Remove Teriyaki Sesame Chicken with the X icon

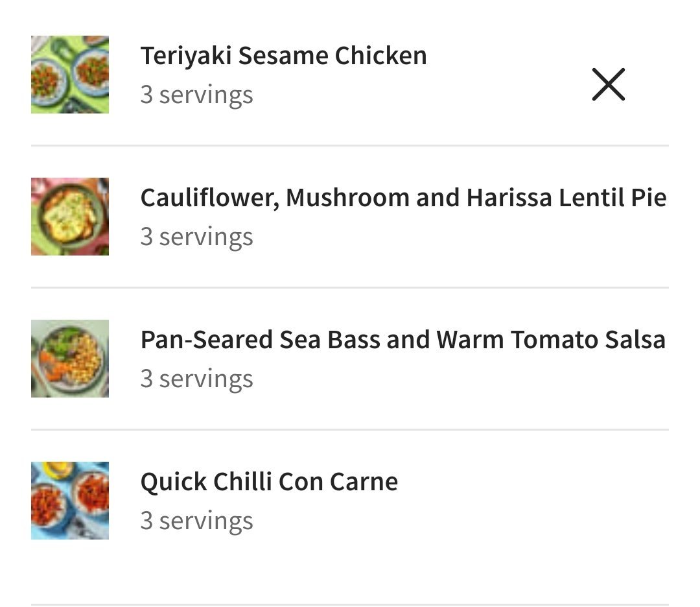tap(608, 84)
